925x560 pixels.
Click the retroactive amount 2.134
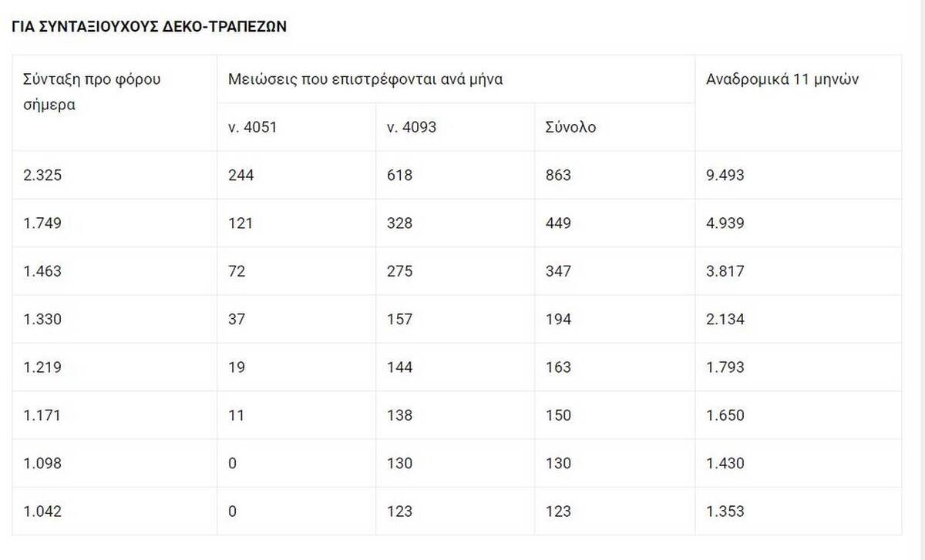[725, 319]
